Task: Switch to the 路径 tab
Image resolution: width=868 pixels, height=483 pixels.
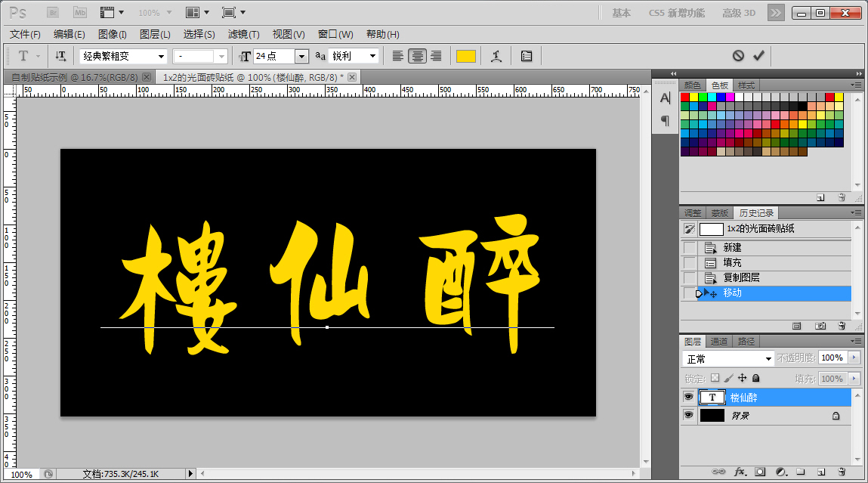Action: (x=746, y=342)
